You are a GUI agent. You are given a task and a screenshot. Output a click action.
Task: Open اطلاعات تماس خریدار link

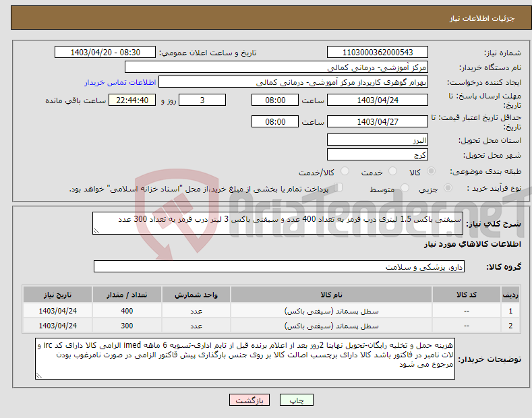point(120,82)
